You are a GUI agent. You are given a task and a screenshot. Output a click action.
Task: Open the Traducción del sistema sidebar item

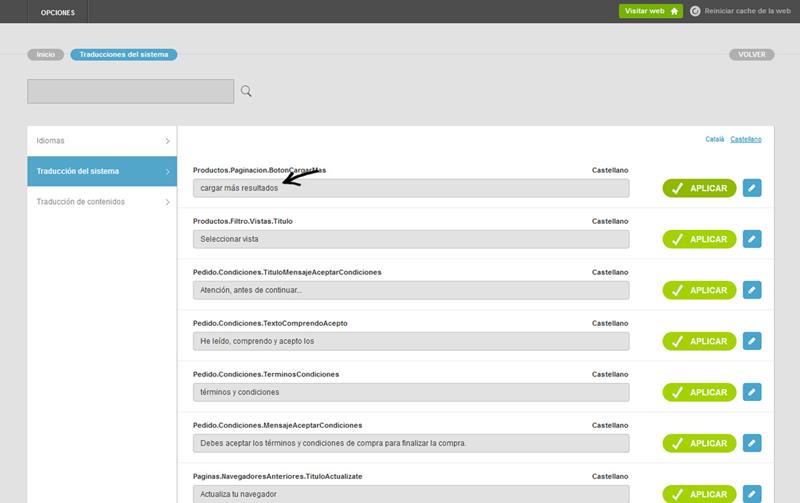[x=102, y=171]
